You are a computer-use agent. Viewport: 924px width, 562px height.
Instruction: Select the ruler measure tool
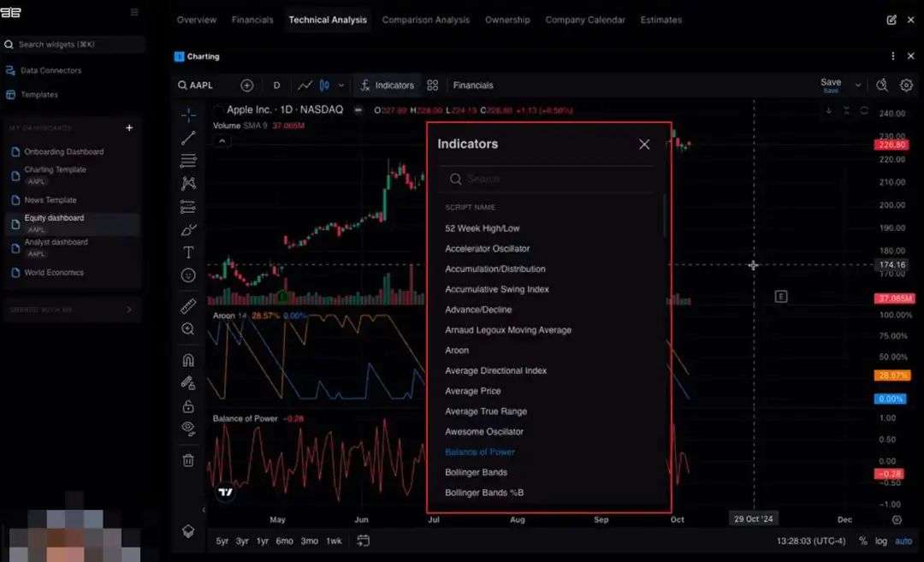point(188,305)
